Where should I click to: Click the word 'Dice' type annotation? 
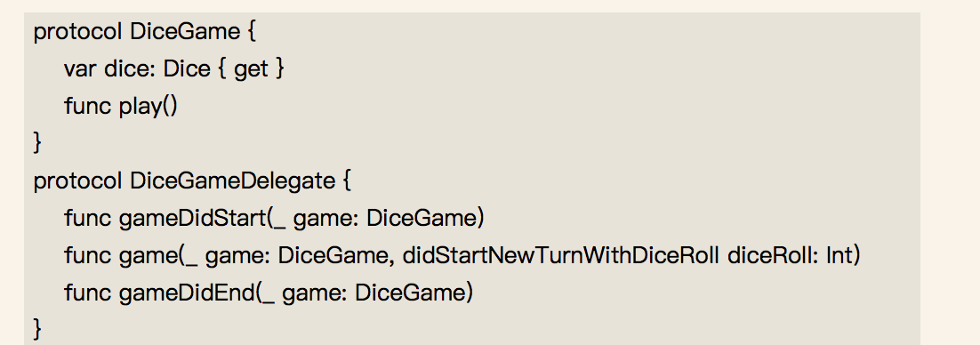(x=186, y=68)
